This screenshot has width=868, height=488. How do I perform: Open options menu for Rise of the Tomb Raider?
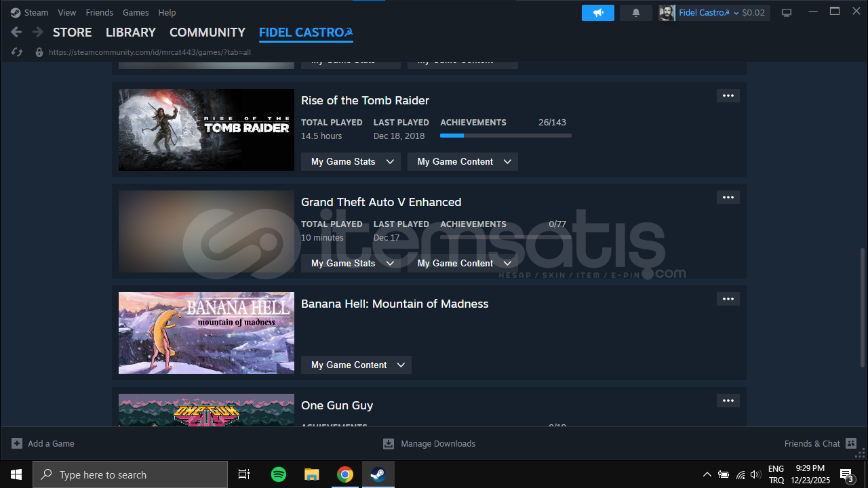tap(728, 96)
